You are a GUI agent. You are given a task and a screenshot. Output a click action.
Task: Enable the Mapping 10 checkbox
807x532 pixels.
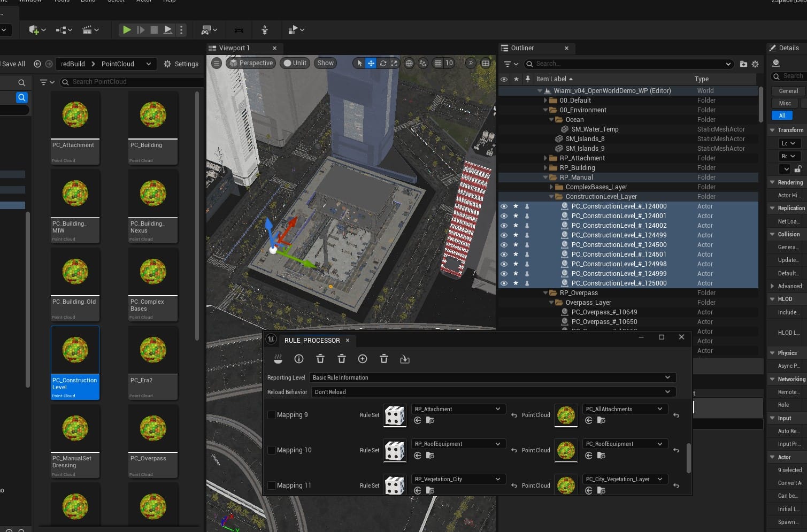click(x=272, y=450)
